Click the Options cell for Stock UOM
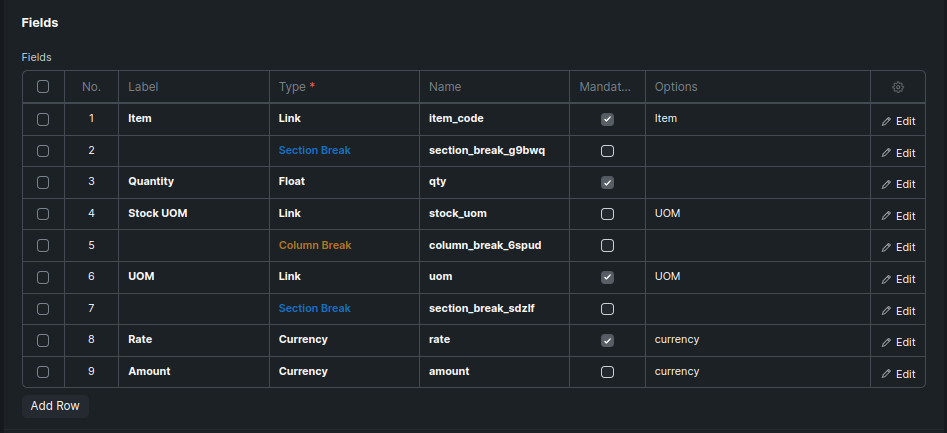The width and height of the screenshot is (947, 433). pos(756,214)
